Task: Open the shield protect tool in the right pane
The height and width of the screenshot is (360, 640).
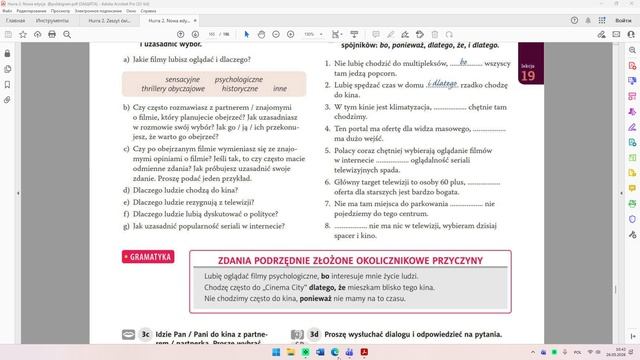Action: pos(632,219)
